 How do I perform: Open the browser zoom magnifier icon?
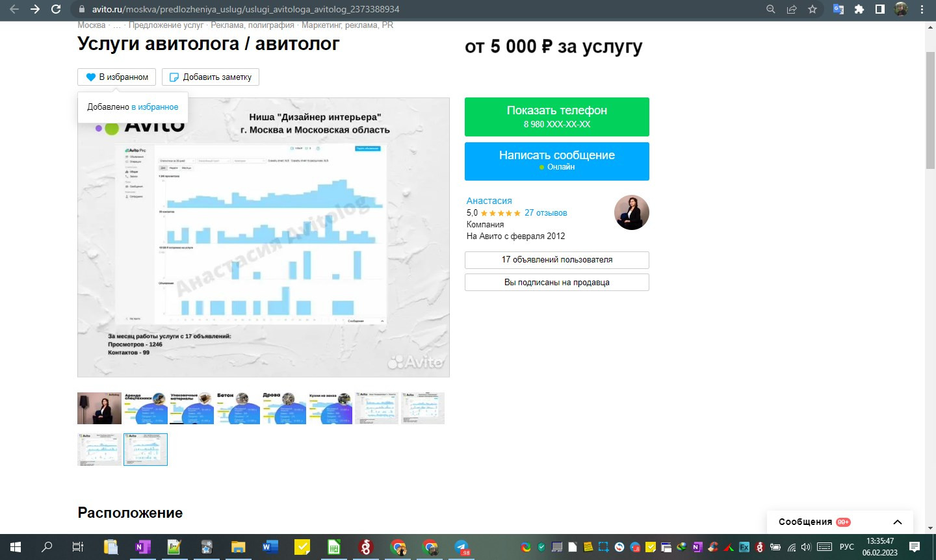771,9
